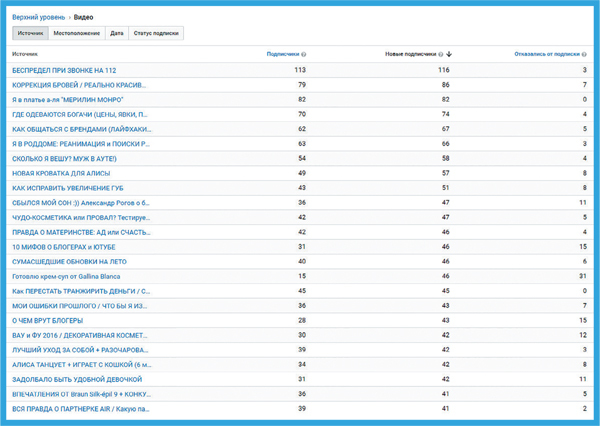Switch to the Местоположение tab
Screen dimensions: 600x426
pos(76,33)
